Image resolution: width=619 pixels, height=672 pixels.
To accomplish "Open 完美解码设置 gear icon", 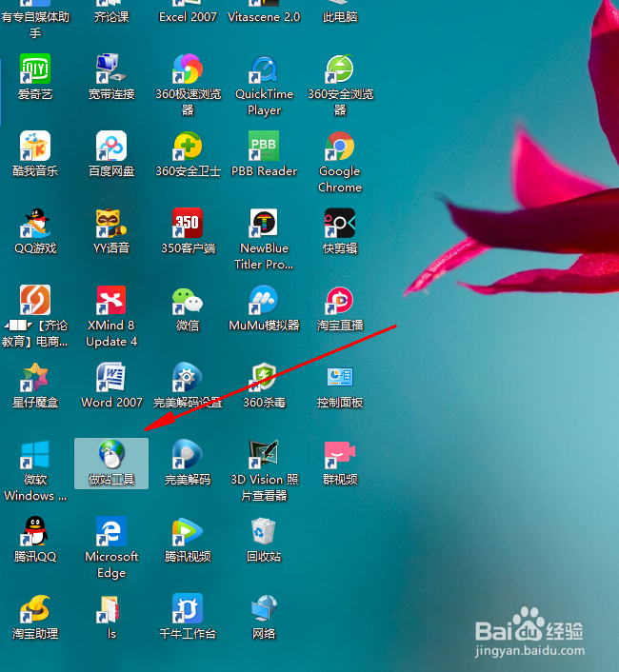I will pyautogui.click(x=188, y=377).
